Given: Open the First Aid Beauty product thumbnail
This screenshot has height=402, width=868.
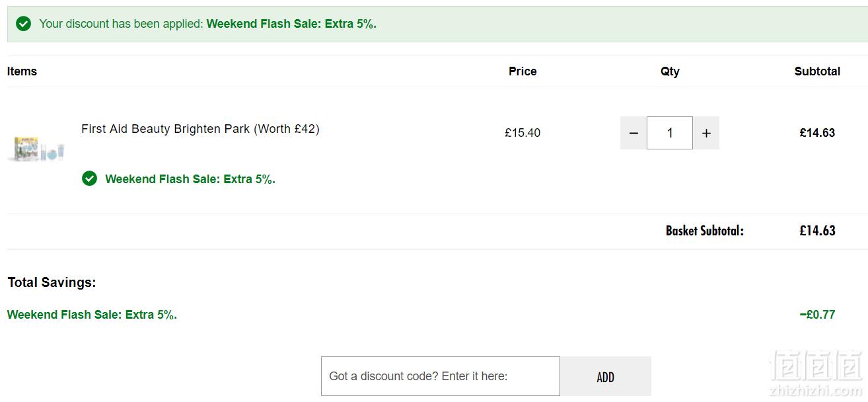Looking at the screenshot, I should point(37,149).
